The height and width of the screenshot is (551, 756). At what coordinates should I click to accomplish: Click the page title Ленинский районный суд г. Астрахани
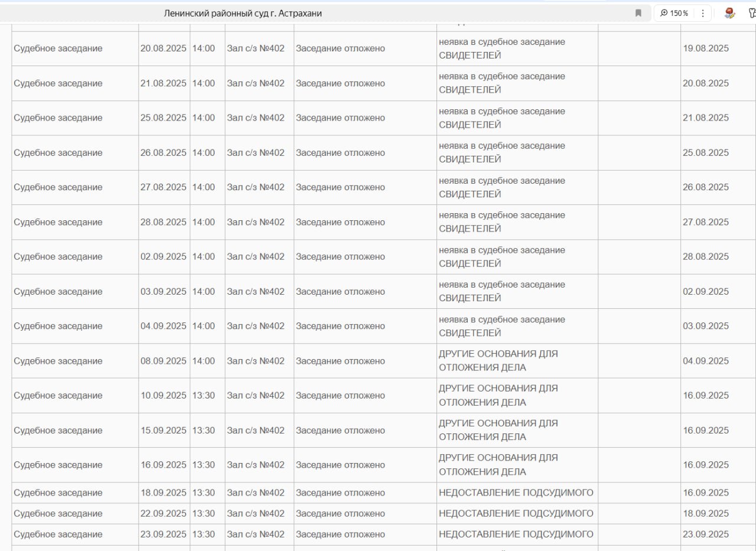(243, 13)
